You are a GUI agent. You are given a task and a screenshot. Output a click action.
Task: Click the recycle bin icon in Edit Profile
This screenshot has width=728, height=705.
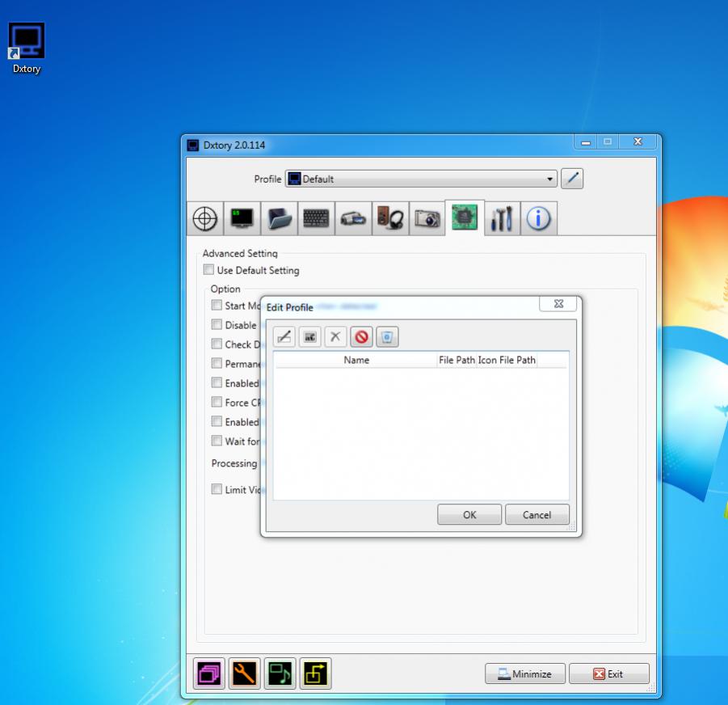(387, 336)
